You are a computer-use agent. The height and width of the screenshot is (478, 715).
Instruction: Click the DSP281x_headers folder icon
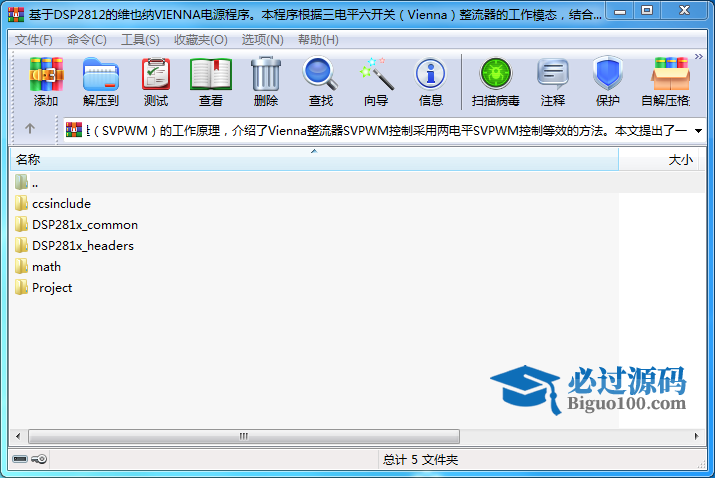point(21,245)
